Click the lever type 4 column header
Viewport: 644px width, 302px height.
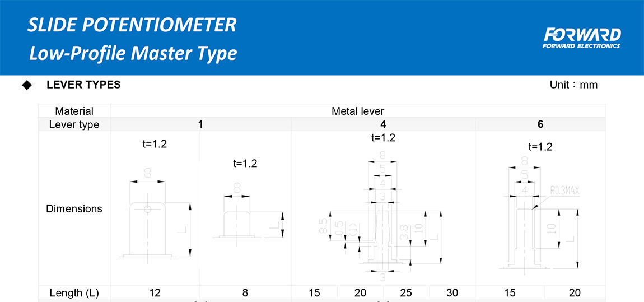383,124
